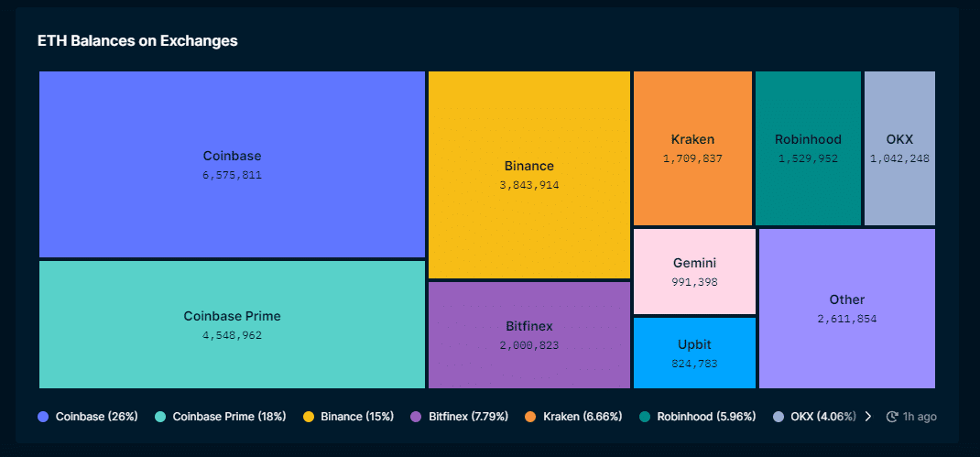The height and width of the screenshot is (457, 980).
Task: Select the Robinhood treemap block
Action: (808, 148)
